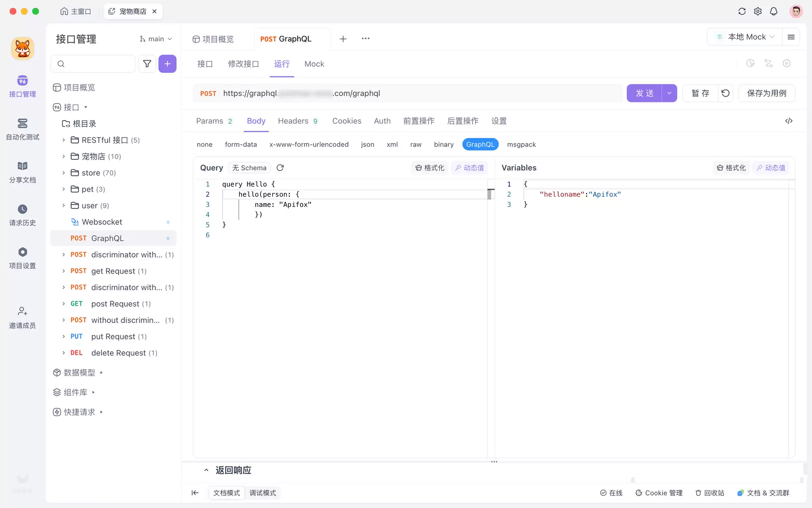Open the 回收站 recycle bin
This screenshot has height=508, width=812.
[x=710, y=493]
